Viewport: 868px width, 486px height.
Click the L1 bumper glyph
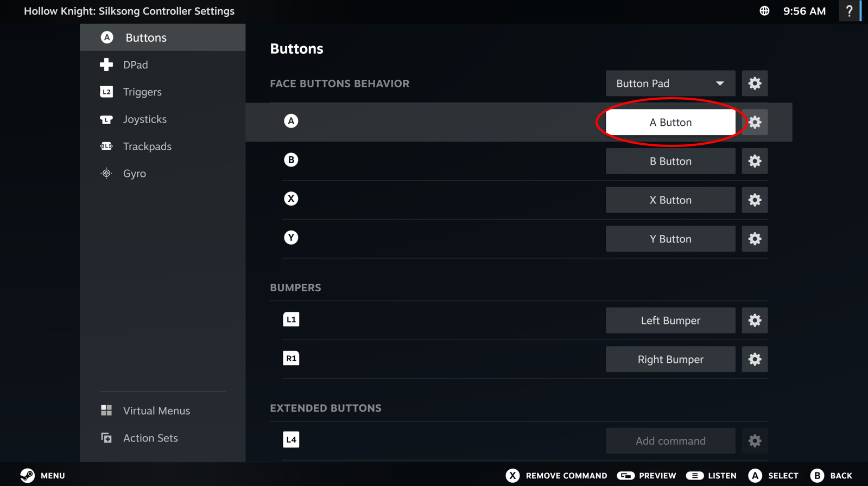pos(291,319)
